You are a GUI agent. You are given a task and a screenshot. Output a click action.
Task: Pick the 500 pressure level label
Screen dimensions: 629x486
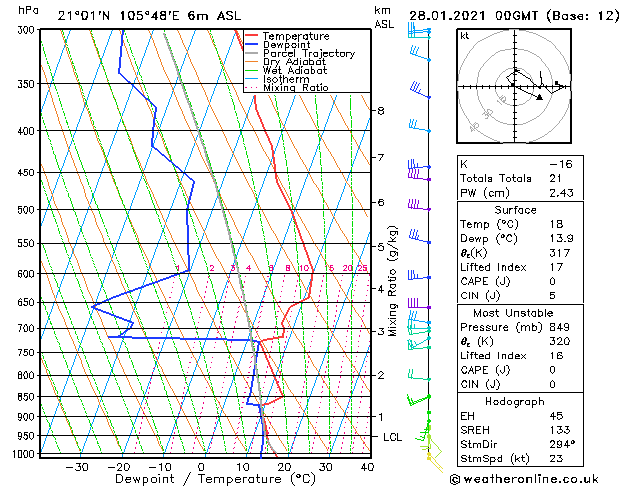(28, 210)
